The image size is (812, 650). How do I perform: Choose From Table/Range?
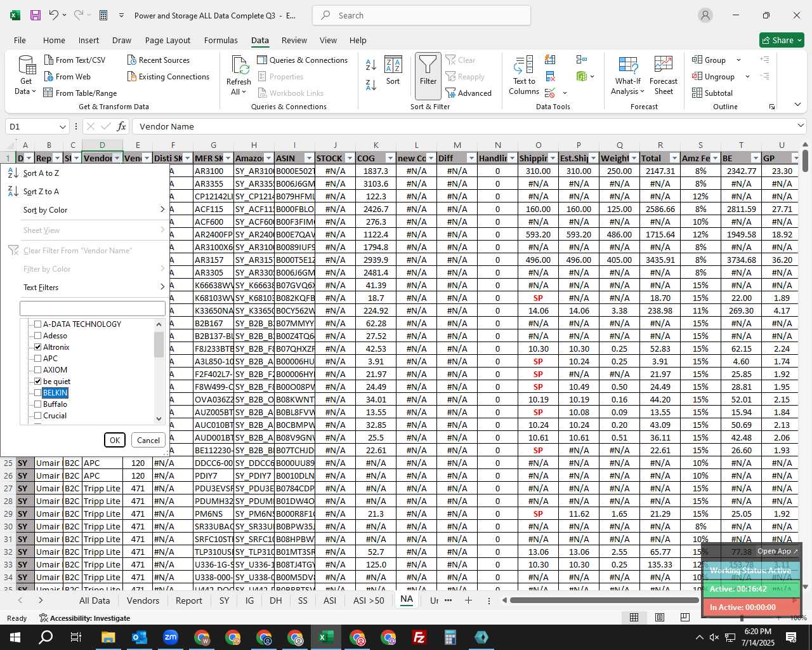click(x=80, y=93)
